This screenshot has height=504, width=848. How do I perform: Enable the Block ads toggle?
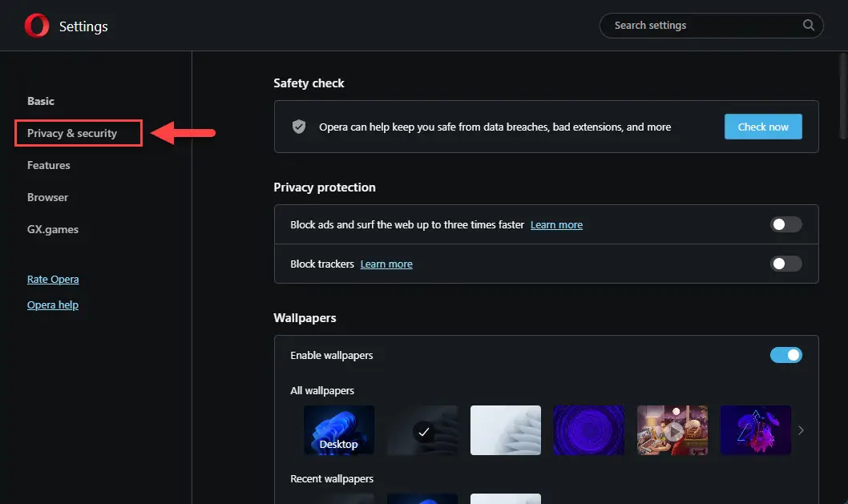(x=785, y=224)
